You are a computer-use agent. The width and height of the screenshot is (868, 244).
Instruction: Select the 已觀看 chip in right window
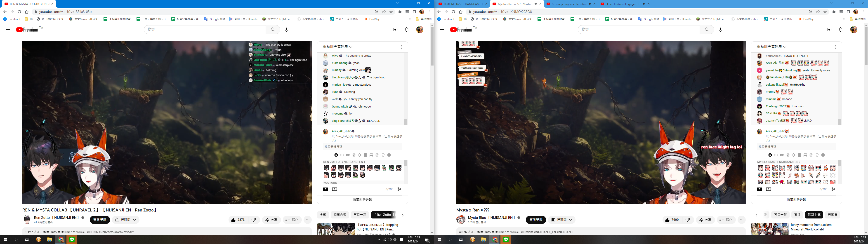click(x=832, y=215)
